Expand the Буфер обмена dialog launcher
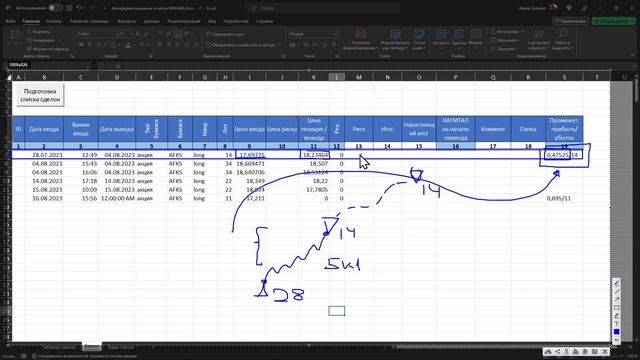This screenshot has height=360, width=640. point(72,56)
